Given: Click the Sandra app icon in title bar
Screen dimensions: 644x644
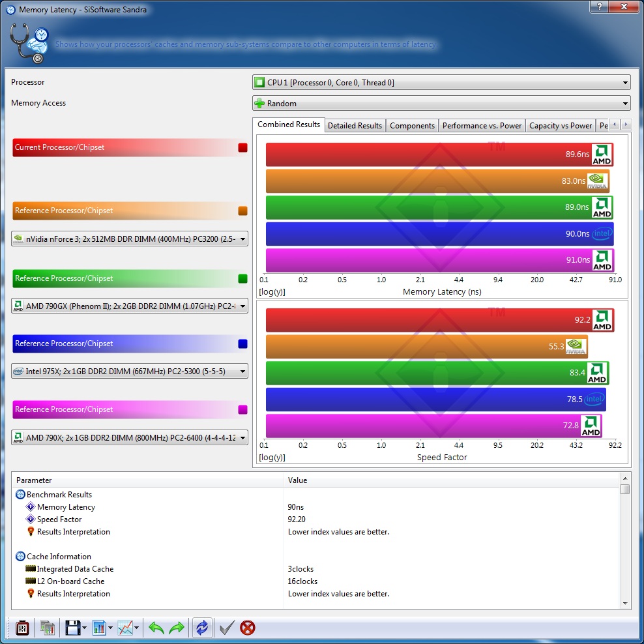Looking at the screenshot, I should click(10, 9).
